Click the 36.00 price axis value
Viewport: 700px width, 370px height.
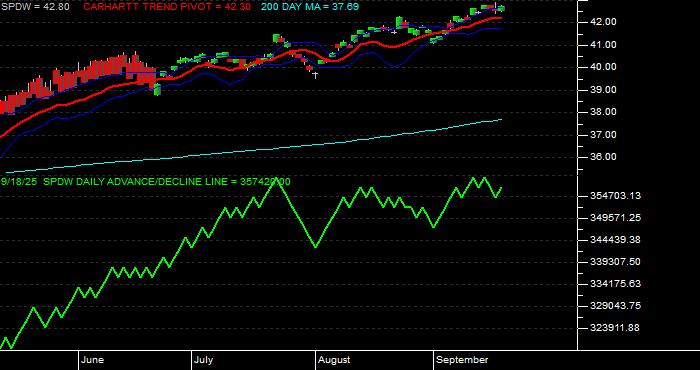tap(604, 157)
